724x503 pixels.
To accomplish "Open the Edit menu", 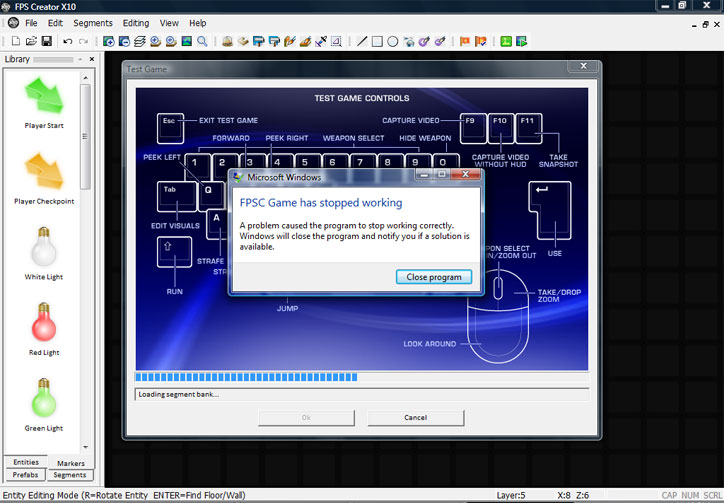I will [55, 23].
